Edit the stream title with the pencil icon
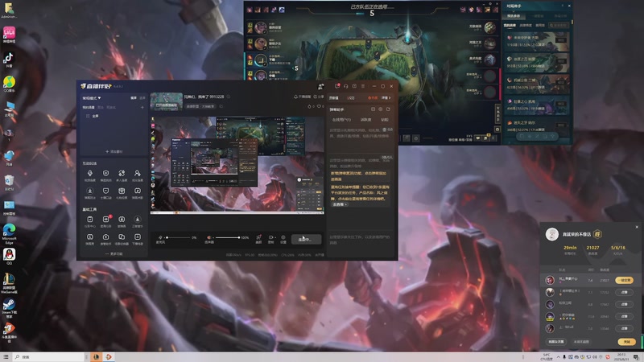The height and width of the screenshot is (362, 644). tap(229, 97)
